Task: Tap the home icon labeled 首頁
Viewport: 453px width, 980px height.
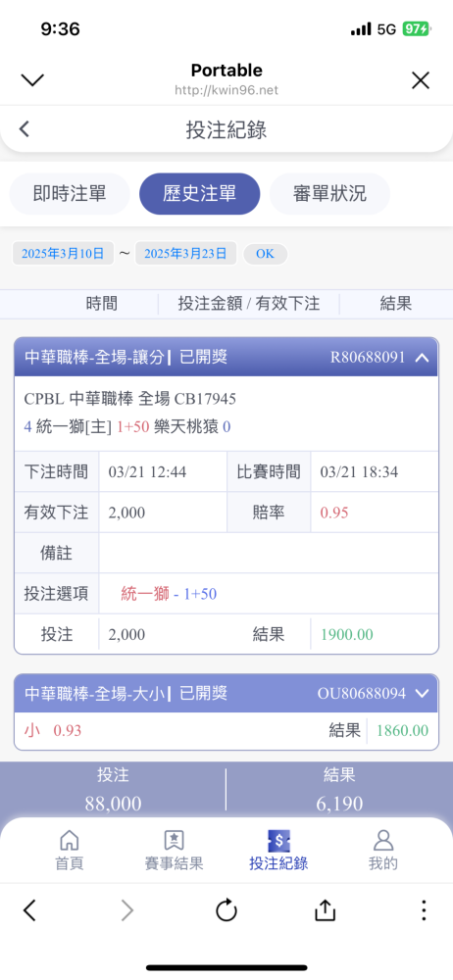Action: [69, 840]
